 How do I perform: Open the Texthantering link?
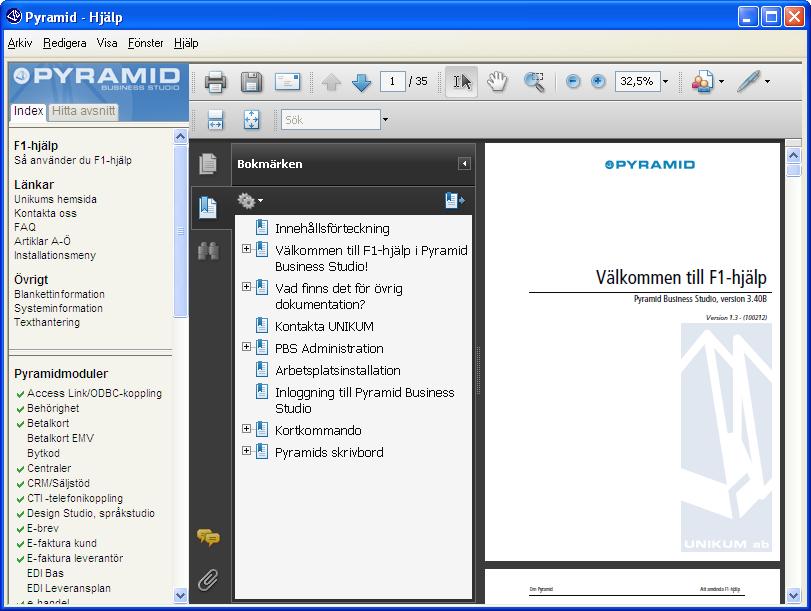pyautogui.click(x=47, y=322)
